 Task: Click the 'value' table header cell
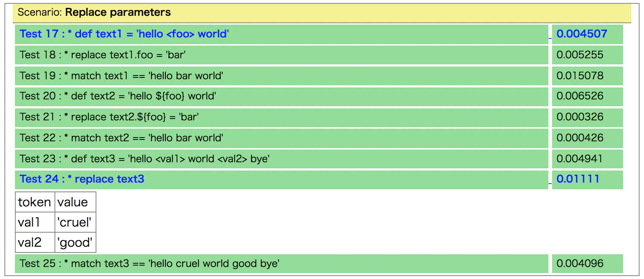75,202
